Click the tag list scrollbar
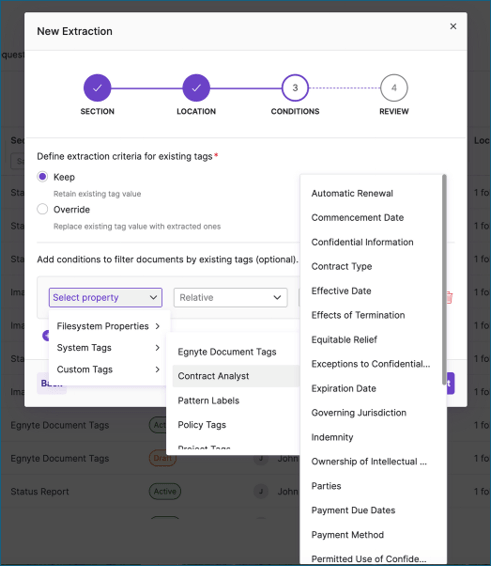This screenshot has height=566, width=491. (x=444, y=280)
